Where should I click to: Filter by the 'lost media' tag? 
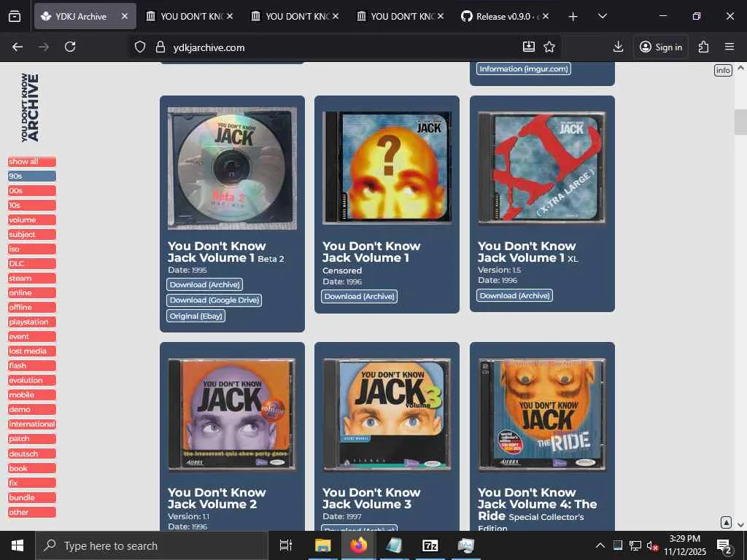pyautogui.click(x=32, y=351)
